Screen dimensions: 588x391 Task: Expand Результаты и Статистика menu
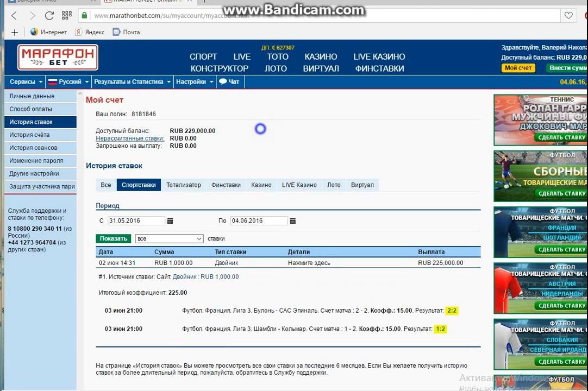pyautogui.click(x=132, y=82)
